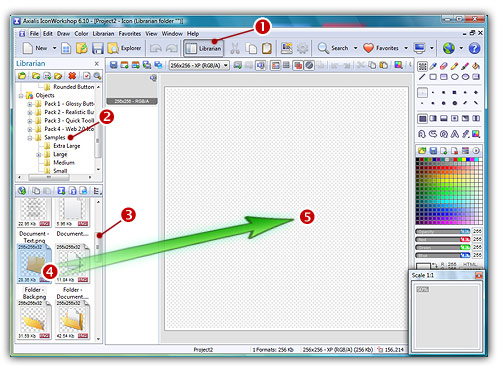The image size is (500, 375).
Task: Click the Save floppy disk icon
Action: (x=98, y=49)
